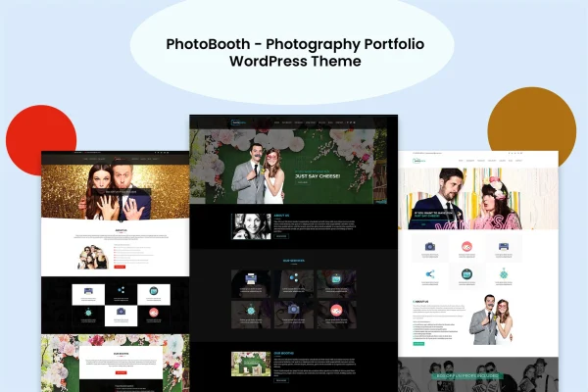Click the 'OUR SERVICES' heading in the dark mockup
This screenshot has width=588, height=392.
point(294,261)
